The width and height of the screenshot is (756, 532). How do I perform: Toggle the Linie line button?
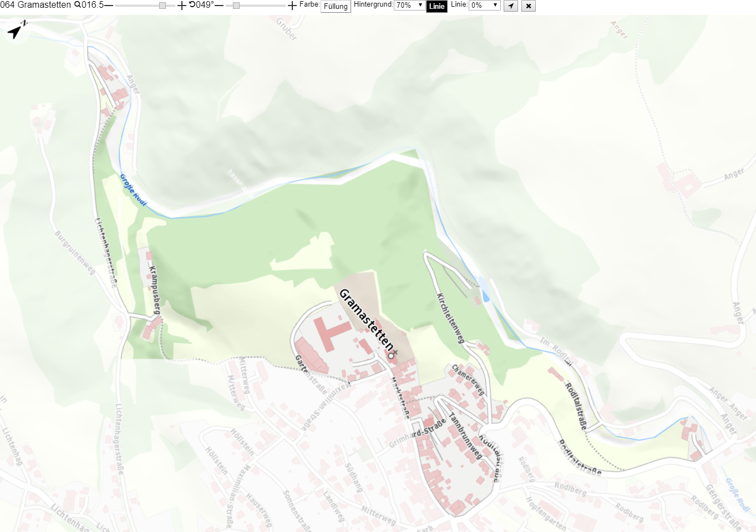click(x=437, y=6)
